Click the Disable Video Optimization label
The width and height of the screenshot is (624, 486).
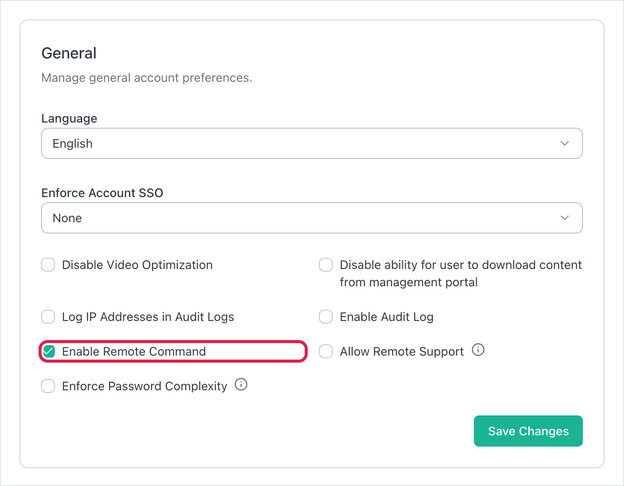tap(137, 265)
